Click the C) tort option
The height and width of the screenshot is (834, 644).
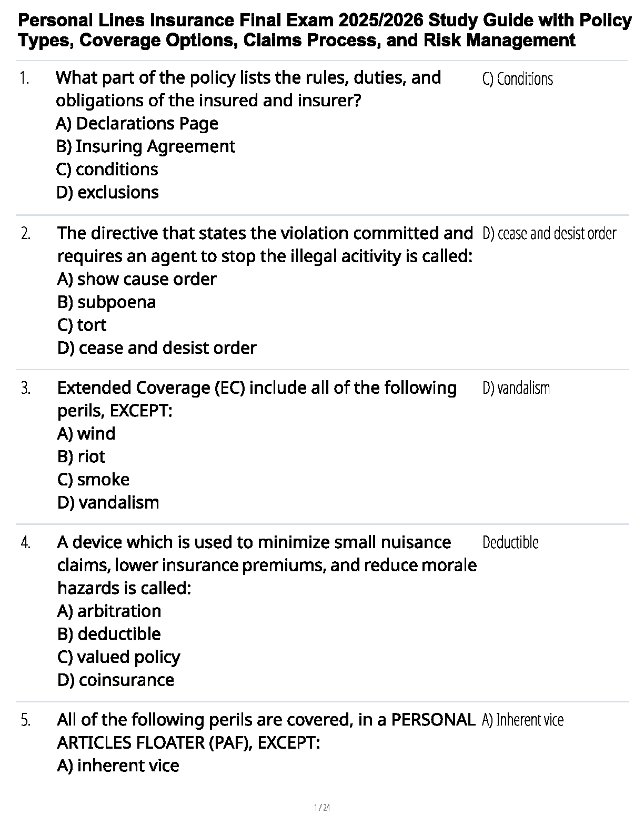[x=82, y=325]
